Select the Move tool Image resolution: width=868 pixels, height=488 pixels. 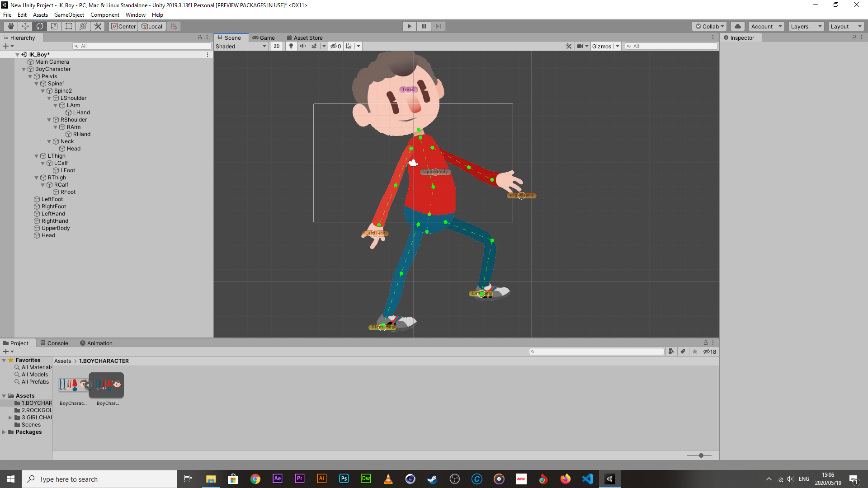tap(25, 26)
